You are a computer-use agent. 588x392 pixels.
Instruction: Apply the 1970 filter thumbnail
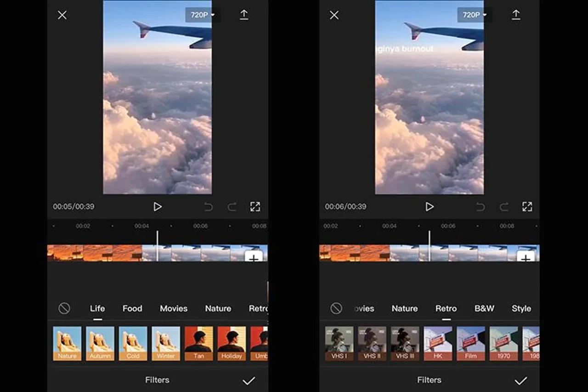504,343
